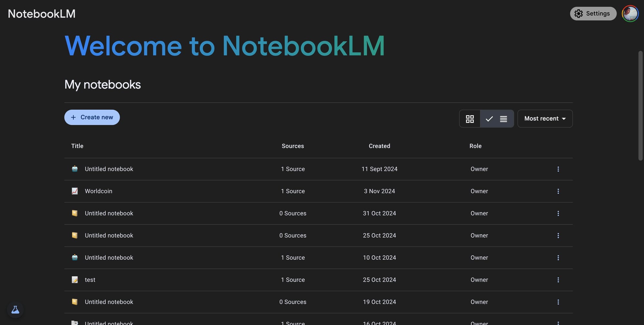Click the NotebookLM logo
The image size is (644, 325).
click(41, 13)
